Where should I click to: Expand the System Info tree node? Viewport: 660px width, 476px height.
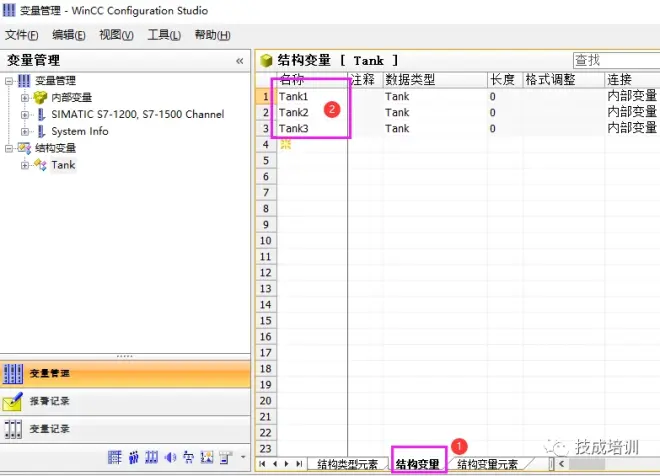tap(25, 131)
